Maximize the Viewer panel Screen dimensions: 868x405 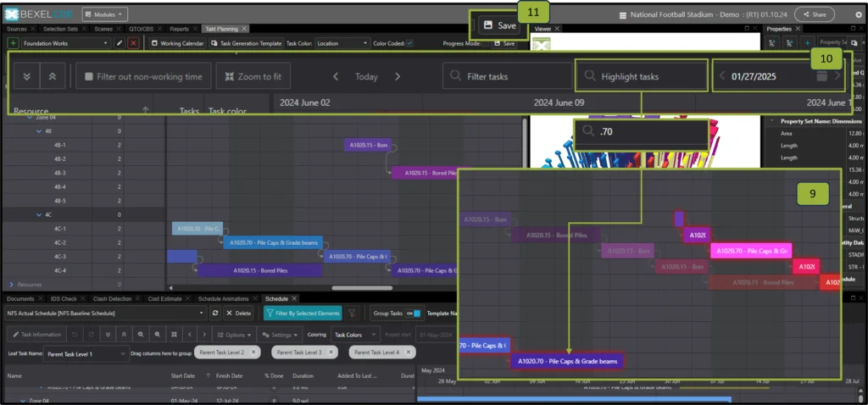pos(748,28)
